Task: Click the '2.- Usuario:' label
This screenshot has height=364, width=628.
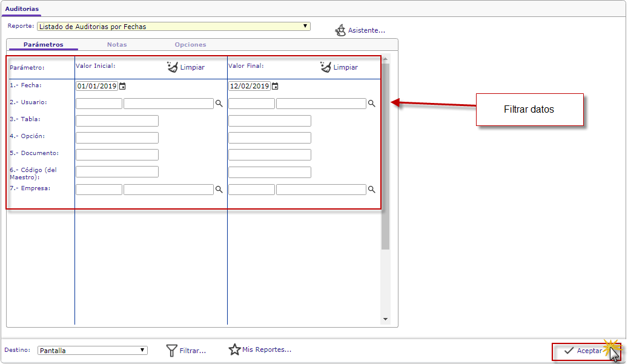Action: point(28,102)
